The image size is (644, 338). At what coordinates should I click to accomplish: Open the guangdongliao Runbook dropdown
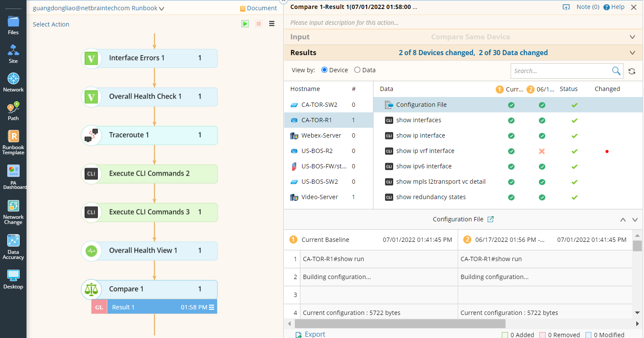point(162,8)
